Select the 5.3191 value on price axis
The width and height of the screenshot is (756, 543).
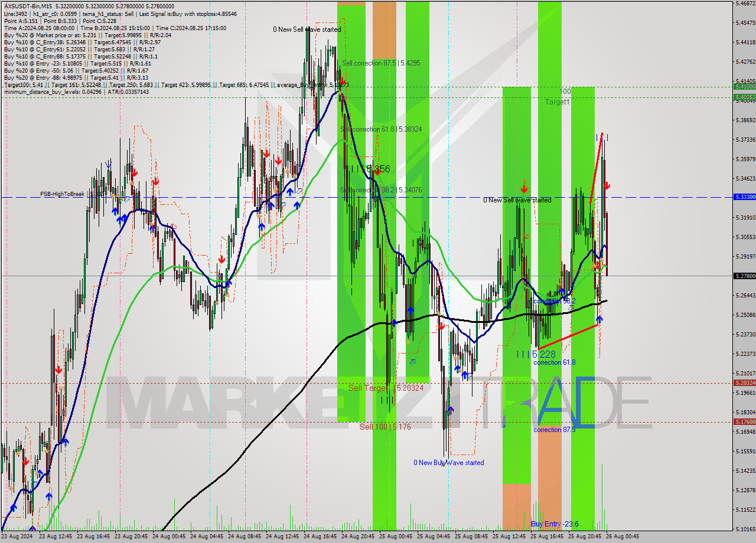(745, 217)
